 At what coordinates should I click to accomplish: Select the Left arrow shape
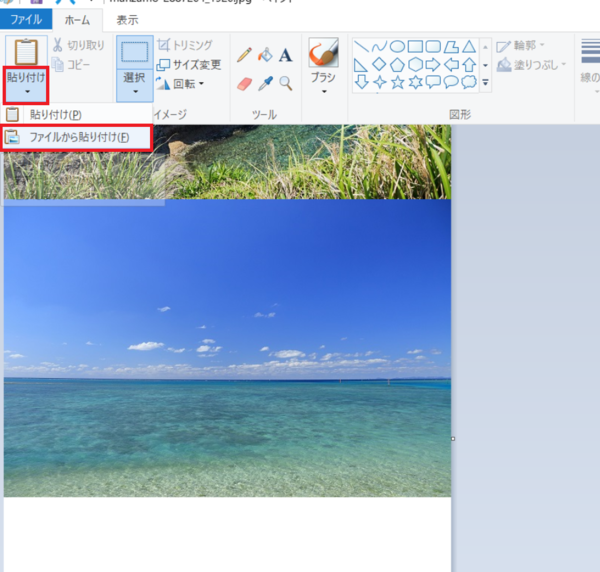[x=451, y=65]
